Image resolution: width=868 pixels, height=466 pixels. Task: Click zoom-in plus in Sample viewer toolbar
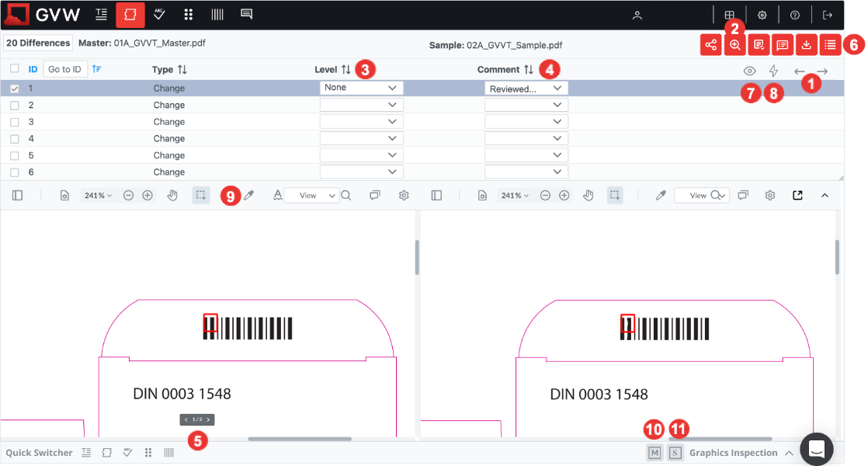point(564,196)
